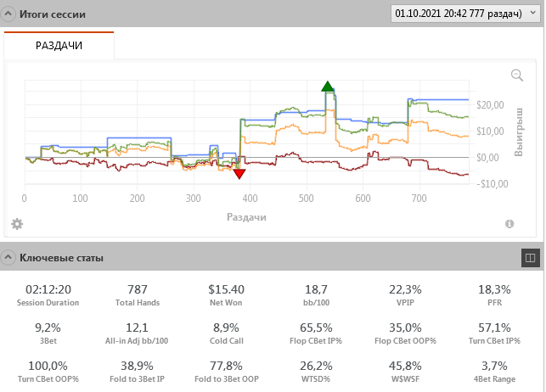
Task: Click the red down-triangle low marker
Action: [239, 174]
